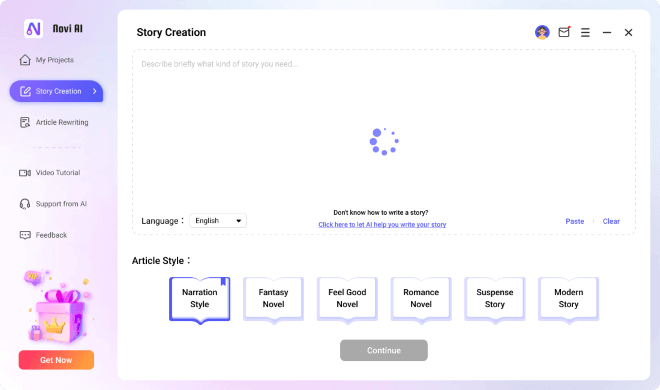
Task: Go to Story Creation in sidebar
Action: point(56,91)
